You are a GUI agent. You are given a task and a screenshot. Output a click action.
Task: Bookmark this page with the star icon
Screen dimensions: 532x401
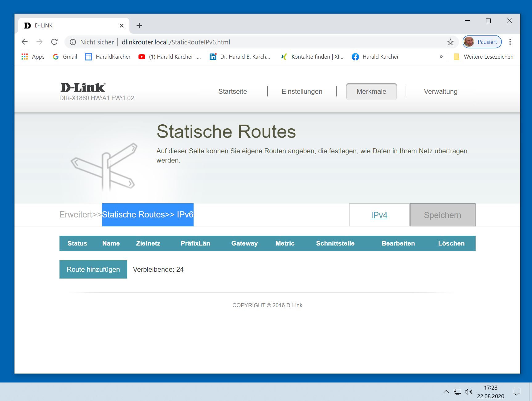click(450, 42)
